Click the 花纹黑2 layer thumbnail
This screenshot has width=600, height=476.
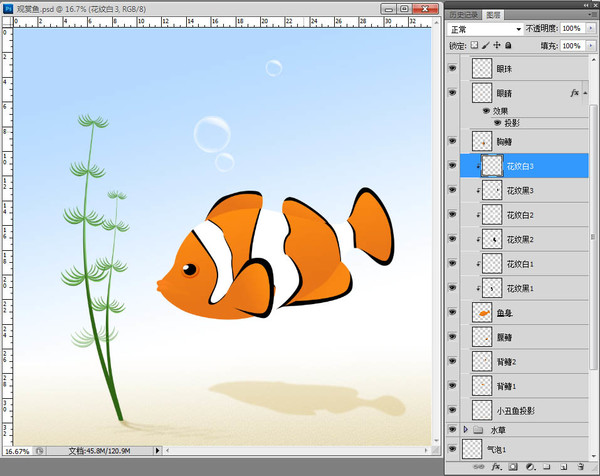point(492,240)
